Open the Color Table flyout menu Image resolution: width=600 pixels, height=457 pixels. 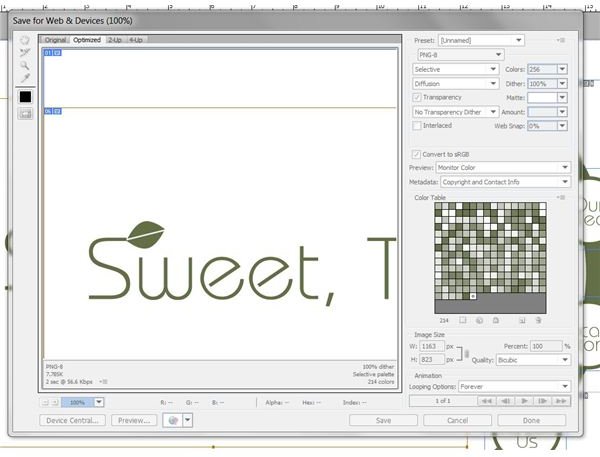click(561, 197)
